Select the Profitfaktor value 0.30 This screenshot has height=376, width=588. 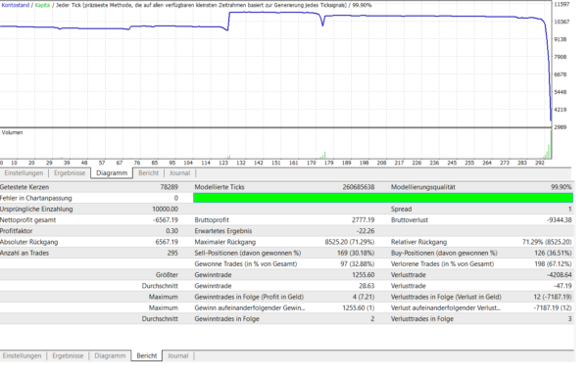pos(172,231)
